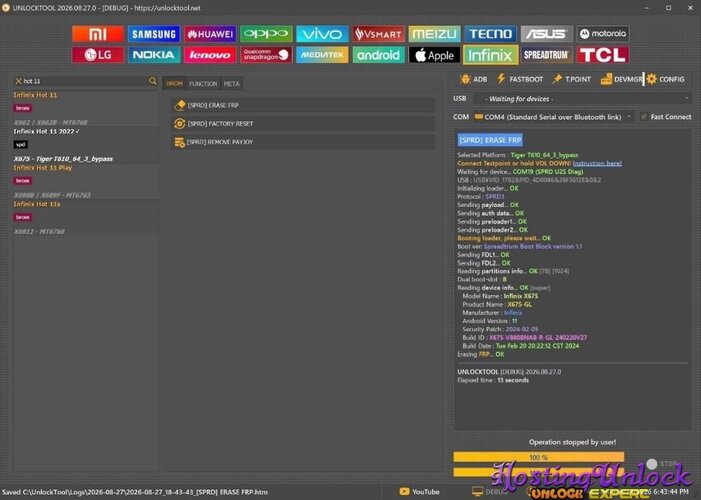701x500 pixels.
Task: Click the 100 % progress bar
Action: tap(538, 457)
